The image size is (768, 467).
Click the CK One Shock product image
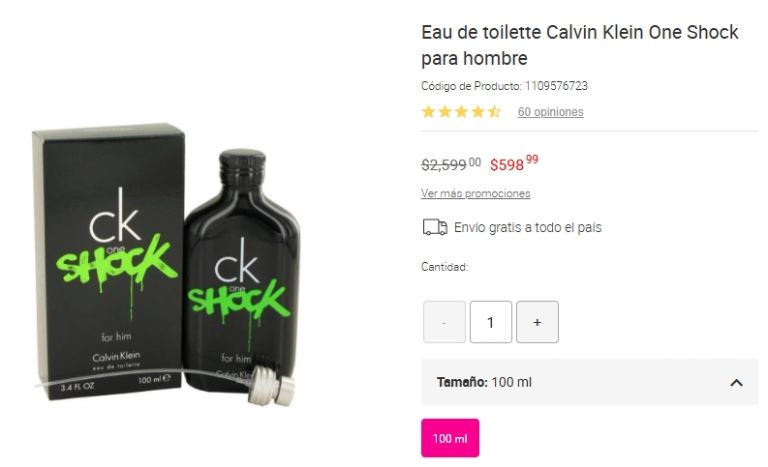(x=167, y=265)
